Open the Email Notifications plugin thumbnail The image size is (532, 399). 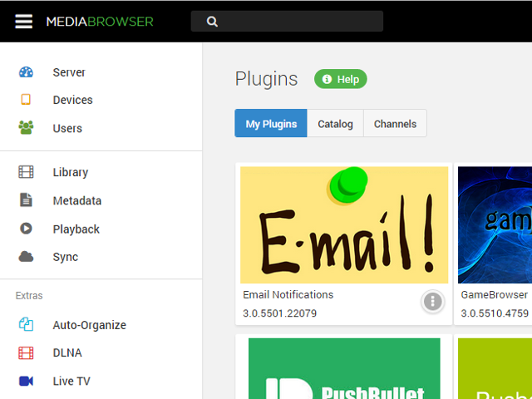click(x=344, y=225)
